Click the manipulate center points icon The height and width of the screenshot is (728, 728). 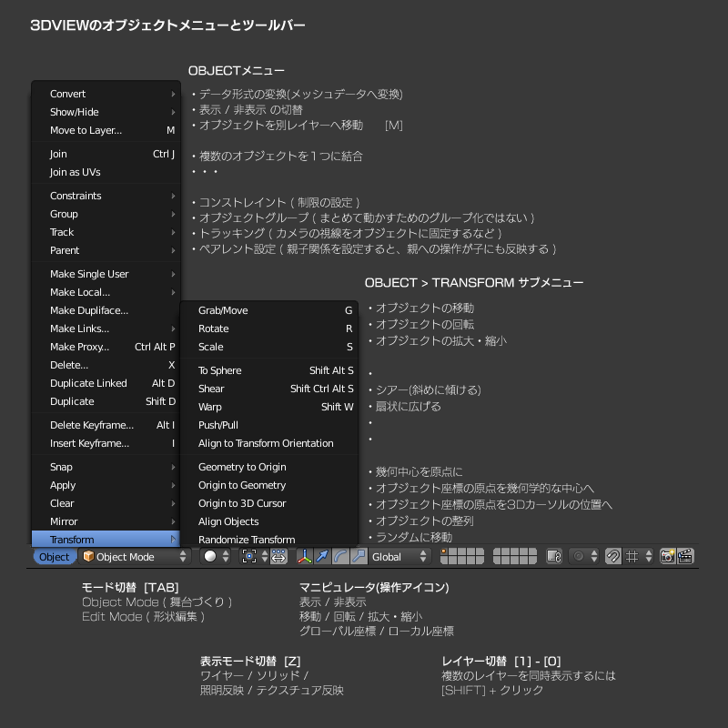278,557
